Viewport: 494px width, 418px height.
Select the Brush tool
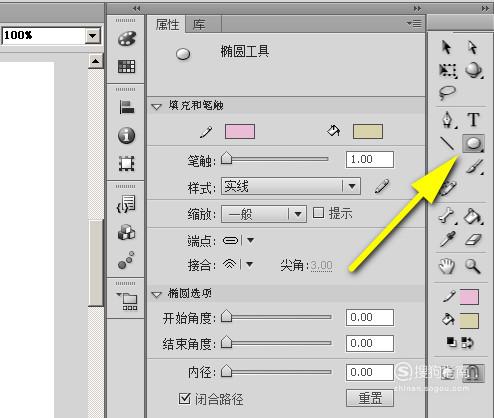tap(475, 166)
